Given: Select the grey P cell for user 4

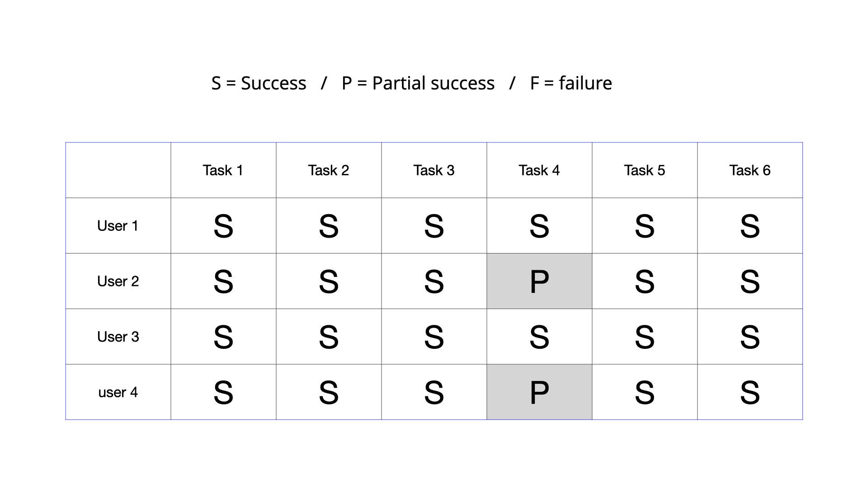Looking at the screenshot, I should [x=539, y=392].
